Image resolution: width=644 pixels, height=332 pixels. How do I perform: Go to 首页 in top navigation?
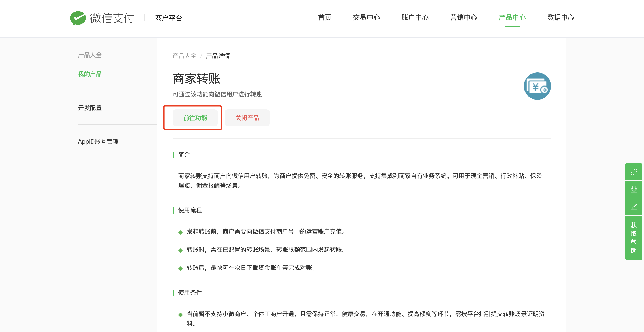pos(325,17)
